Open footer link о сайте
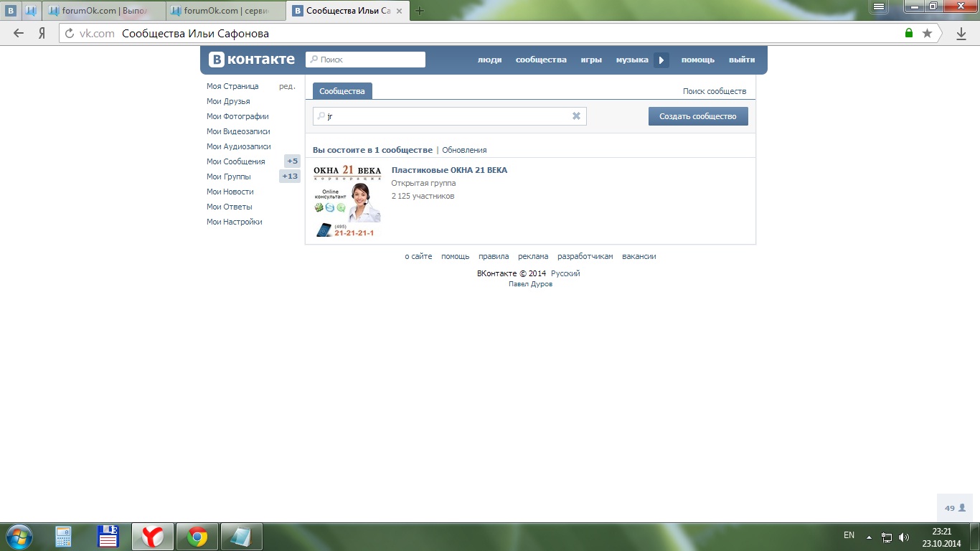The image size is (980, 551). [x=418, y=256]
